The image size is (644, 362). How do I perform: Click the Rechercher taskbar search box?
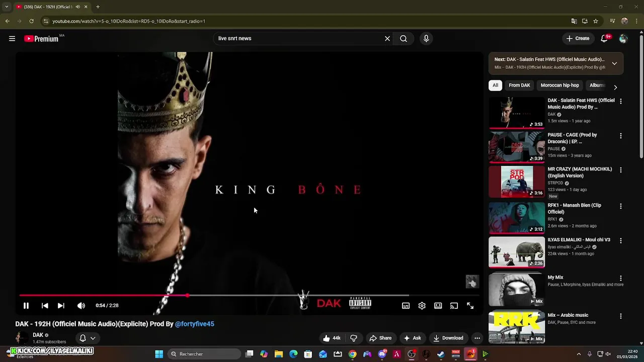tap(204, 354)
